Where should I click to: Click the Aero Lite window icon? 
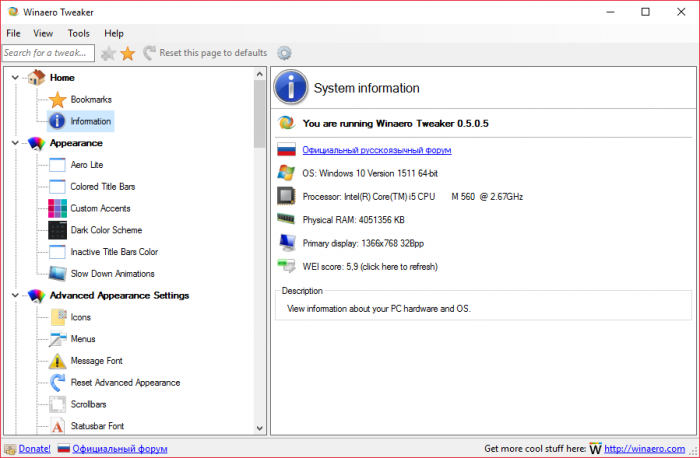coord(57,165)
